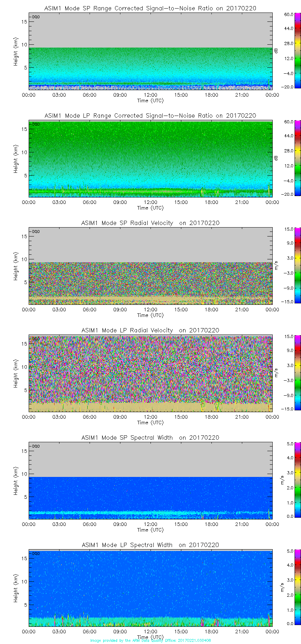Click the SP Radial Velocity color bar
The width and height of the screenshot is (301, 644).
[x=288, y=265]
